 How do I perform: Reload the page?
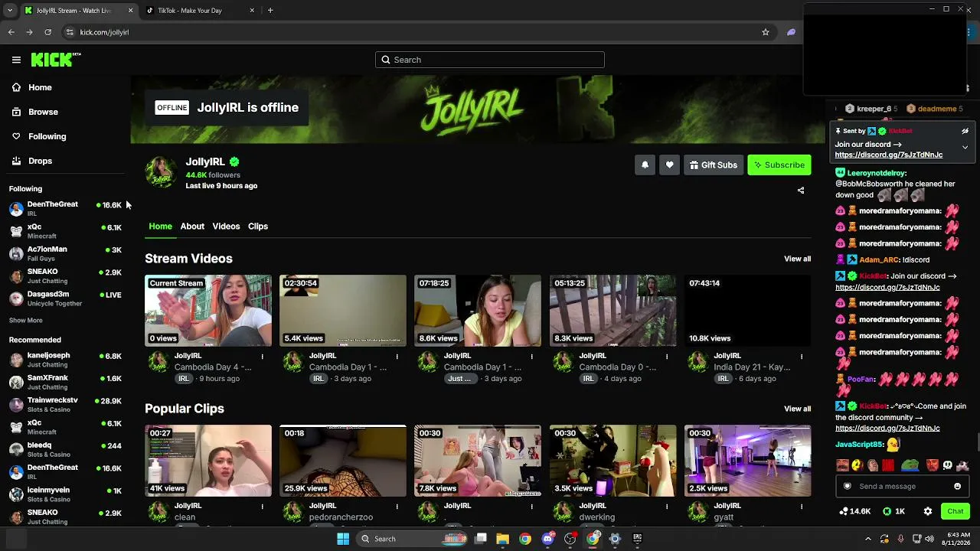(x=47, y=32)
